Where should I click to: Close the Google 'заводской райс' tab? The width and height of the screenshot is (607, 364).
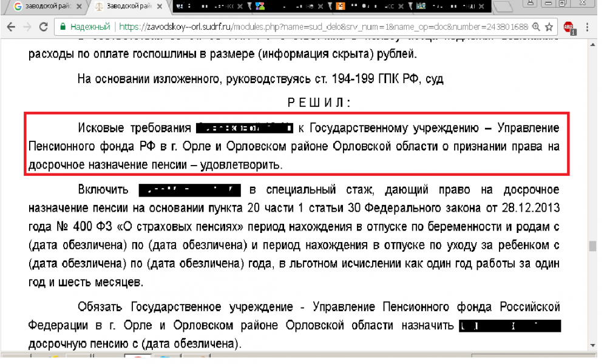pyautogui.click(x=79, y=7)
